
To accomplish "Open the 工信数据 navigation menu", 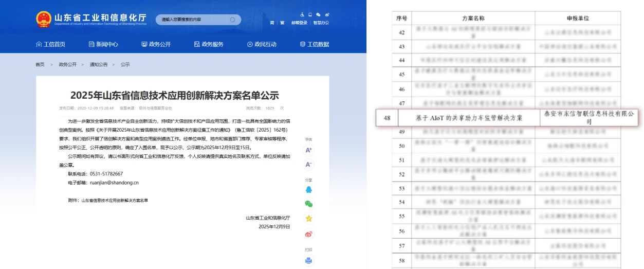I will (x=315, y=44).
